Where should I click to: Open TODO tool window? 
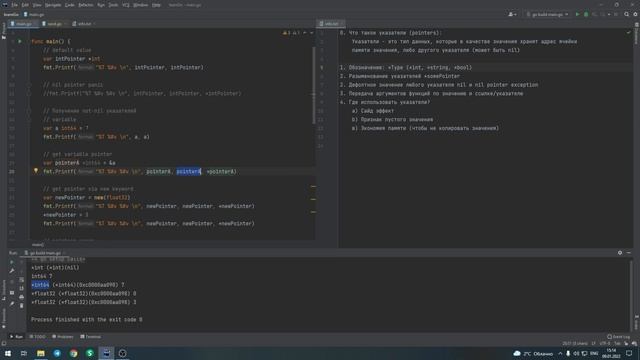(38, 337)
